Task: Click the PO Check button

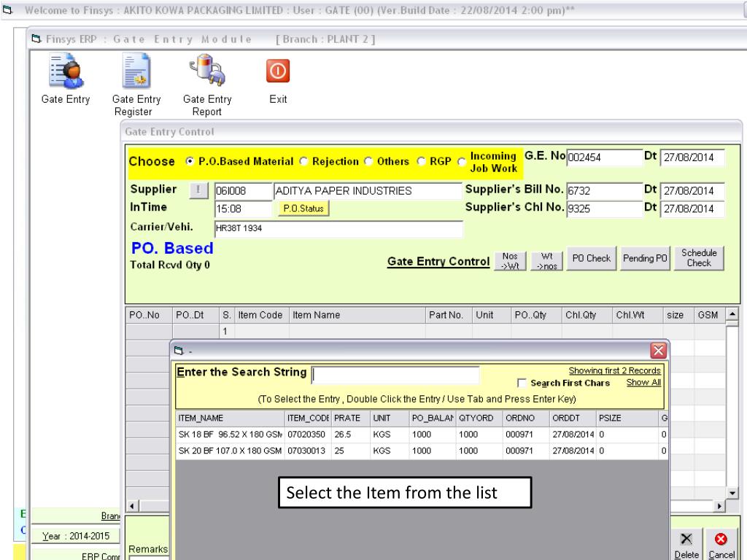Action: (591, 259)
